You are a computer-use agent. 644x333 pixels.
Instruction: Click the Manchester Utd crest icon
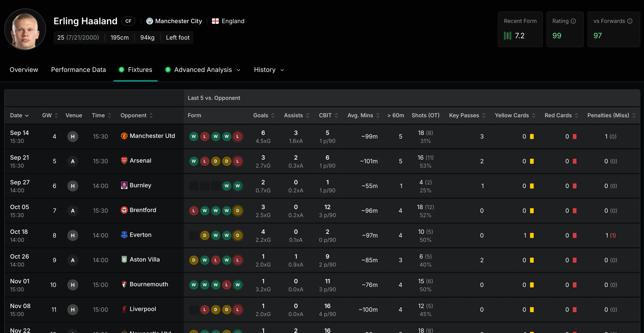click(124, 136)
